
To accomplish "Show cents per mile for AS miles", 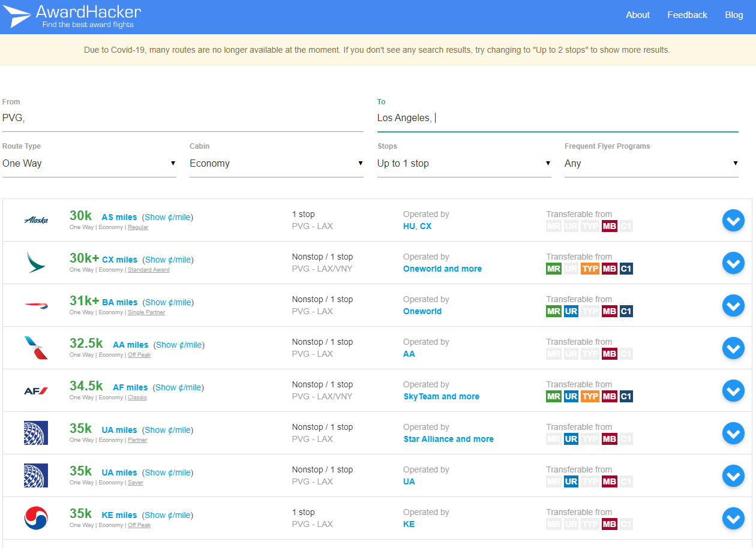I will 167,217.
